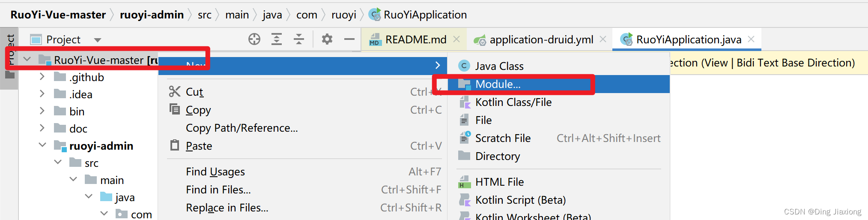Image resolution: width=868 pixels, height=220 pixels.
Task: Click the Java Class C icon
Action: 464,66
